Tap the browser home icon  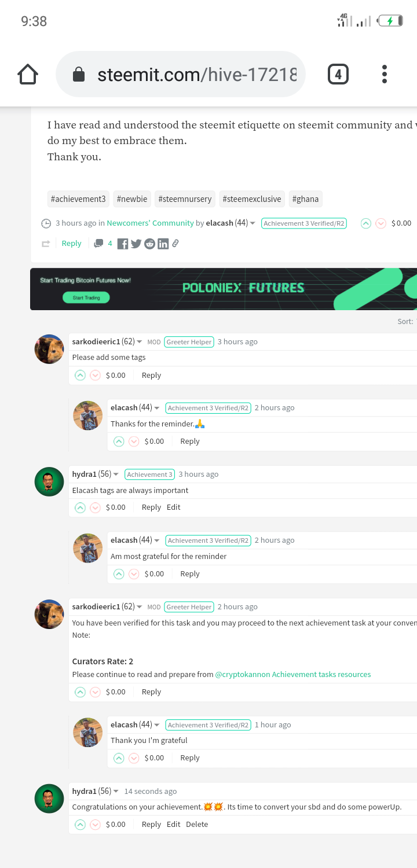(x=28, y=74)
